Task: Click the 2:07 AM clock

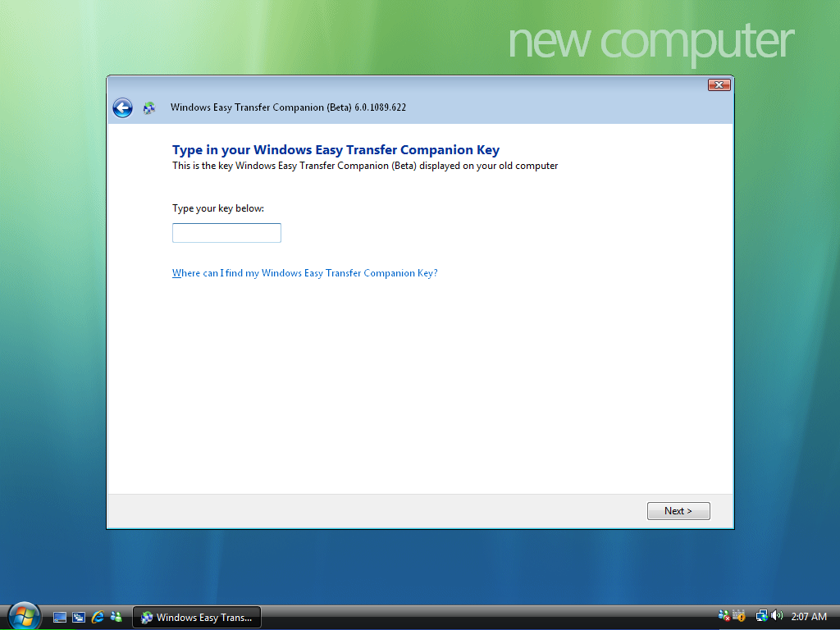Action: tap(809, 617)
